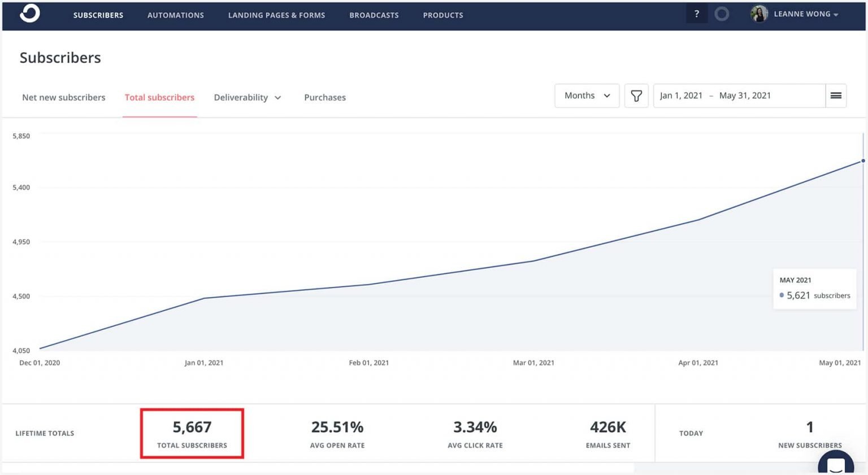Screen dimensions: 868x475
Task: Switch to the Net new subscribers tab
Action: click(63, 97)
